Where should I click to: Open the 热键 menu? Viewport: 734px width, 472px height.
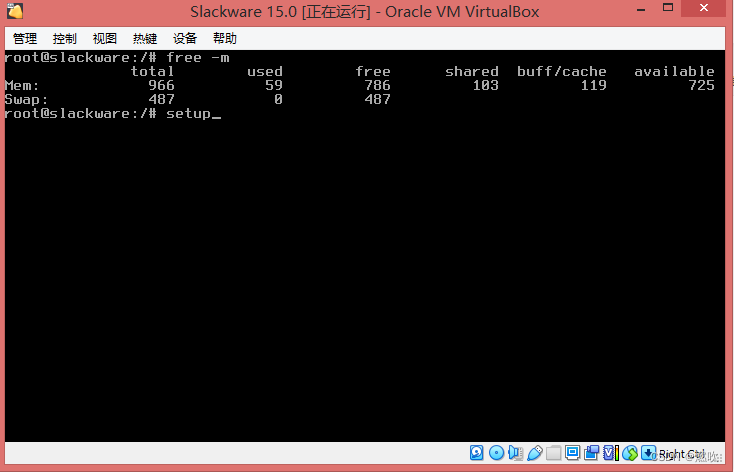tap(145, 38)
